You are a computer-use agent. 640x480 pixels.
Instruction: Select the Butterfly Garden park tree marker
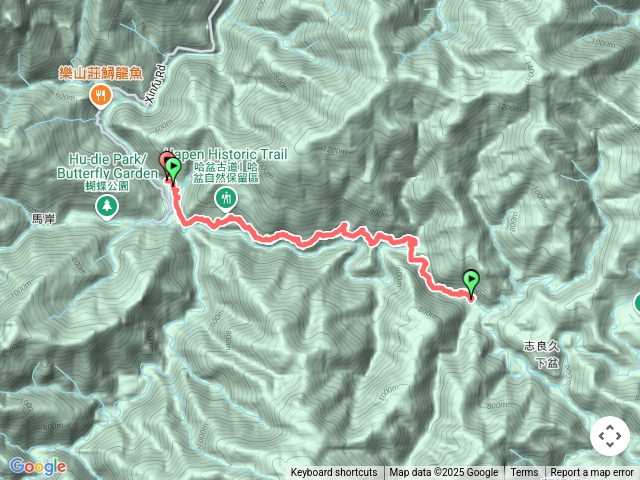107,207
